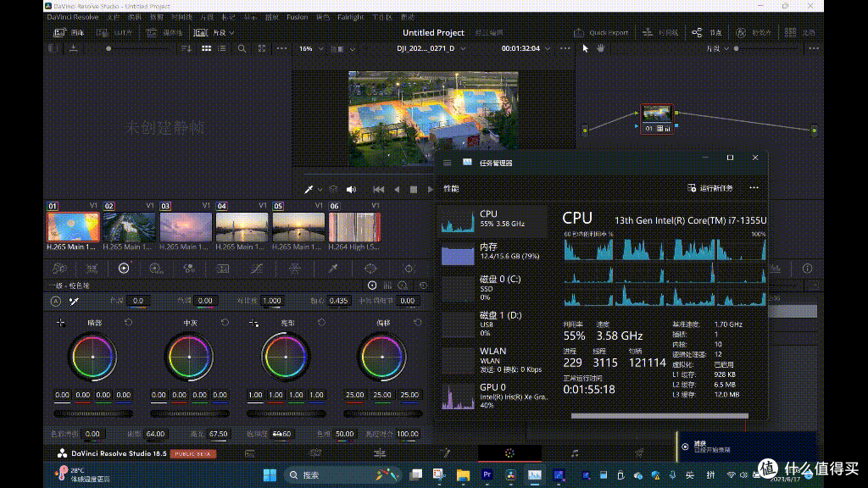Expand the 16% viewer zoom dropdown
The width and height of the screenshot is (868, 488).
(x=311, y=48)
